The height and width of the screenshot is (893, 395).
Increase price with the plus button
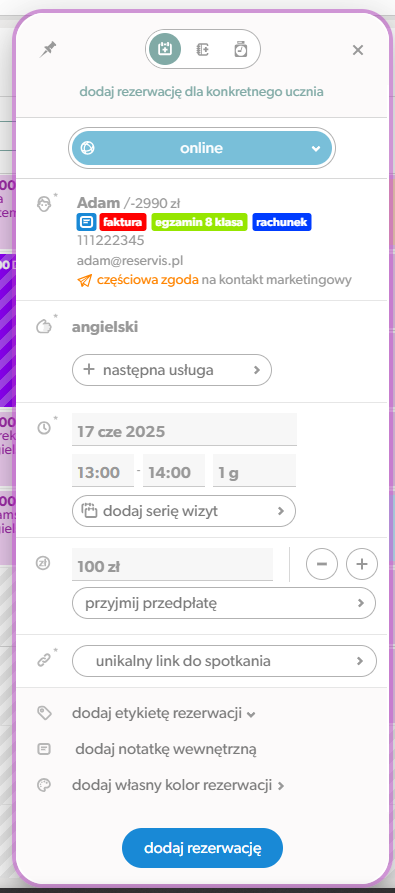point(362,564)
